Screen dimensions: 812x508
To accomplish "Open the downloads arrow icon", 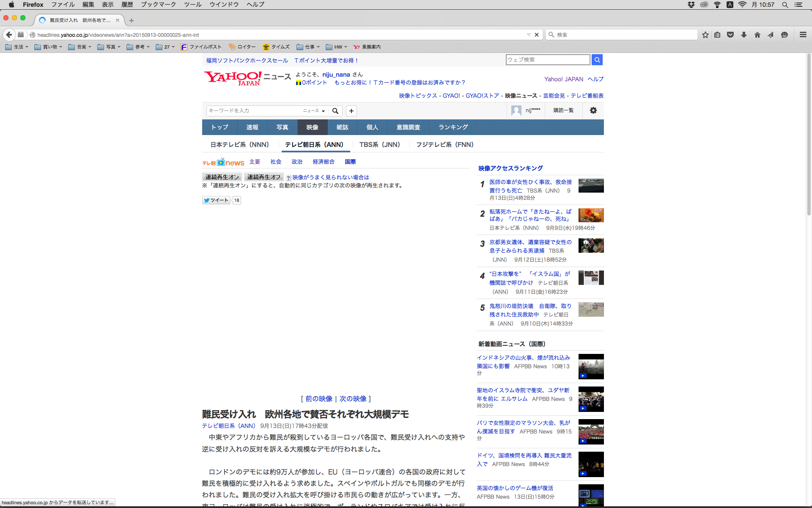I will click(x=743, y=35).
